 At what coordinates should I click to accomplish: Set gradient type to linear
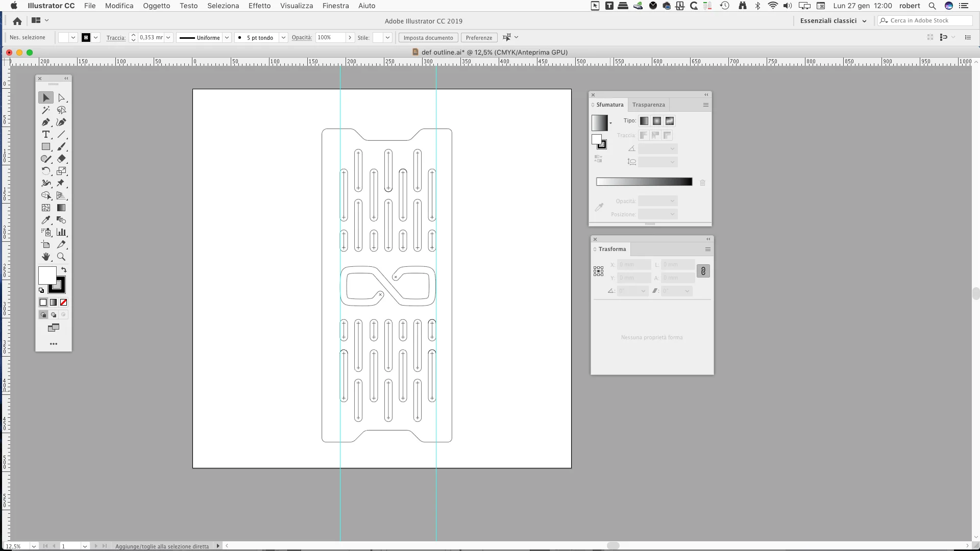(644, 121)
